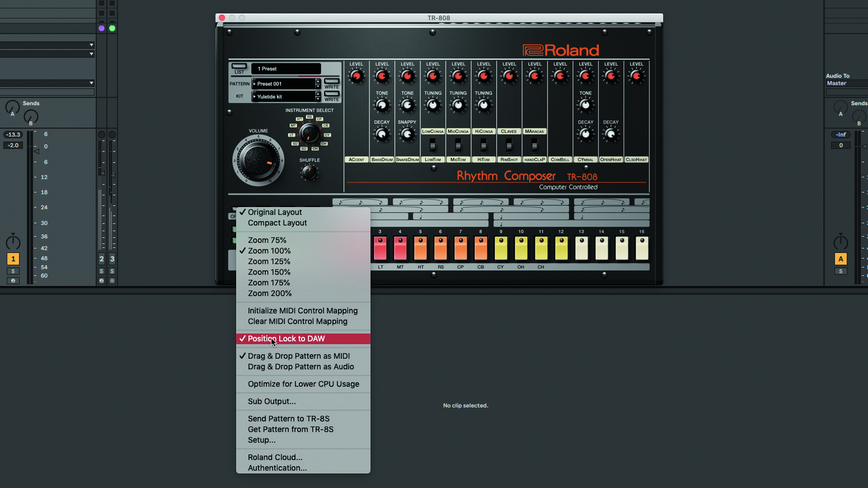Click Optimize for Lower CPU Usage
The height and width of the screenshot is (488, 868).
tap(303, 384)
